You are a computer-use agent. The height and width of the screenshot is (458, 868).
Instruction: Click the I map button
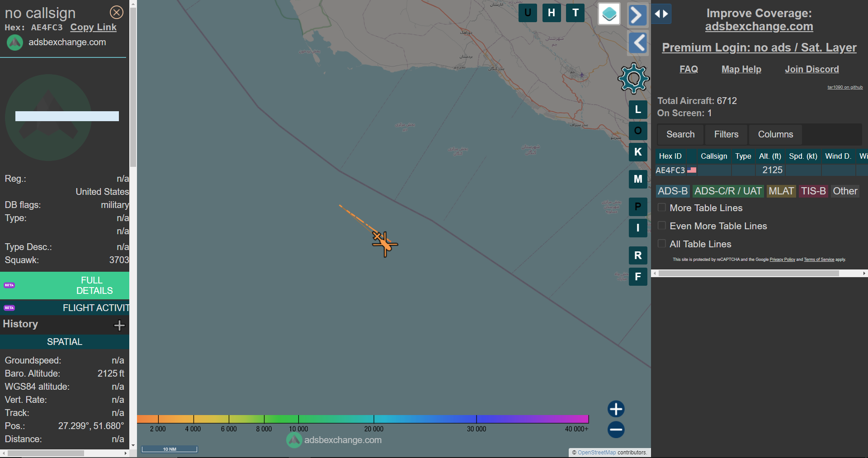[x=638, y=228]
